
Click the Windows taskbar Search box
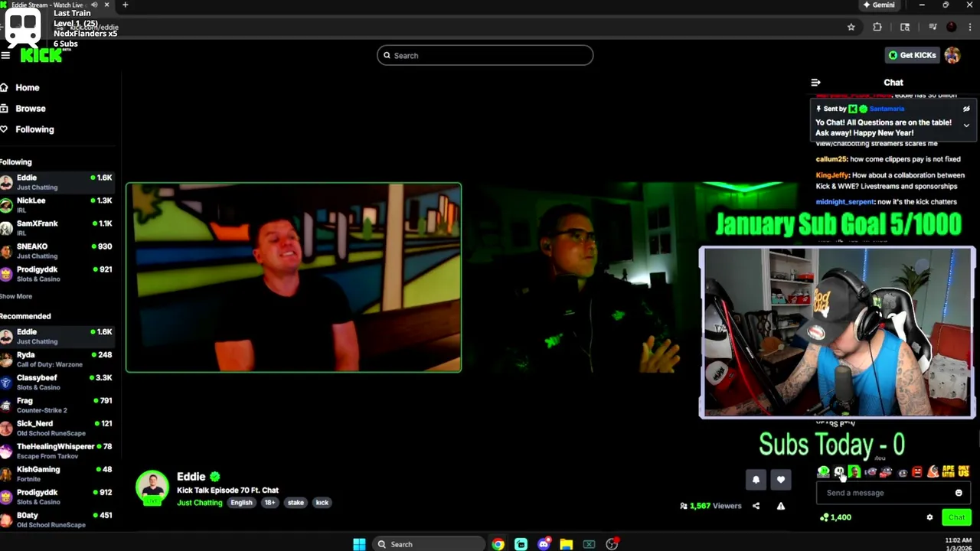428,544
